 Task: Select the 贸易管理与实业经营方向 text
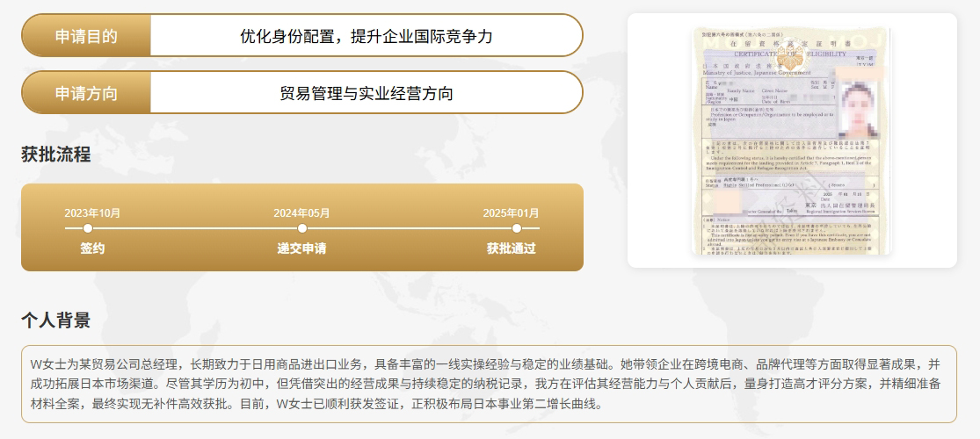(366, 93)
